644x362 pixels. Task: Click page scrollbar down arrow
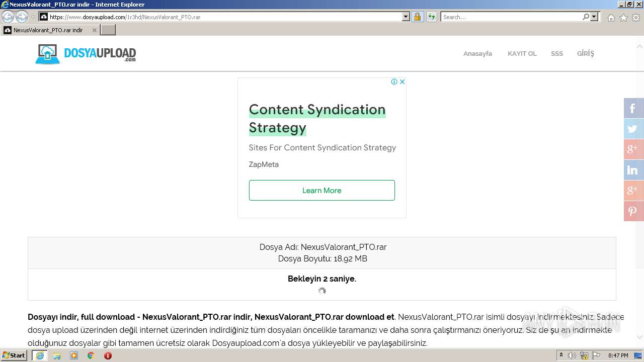639,337
